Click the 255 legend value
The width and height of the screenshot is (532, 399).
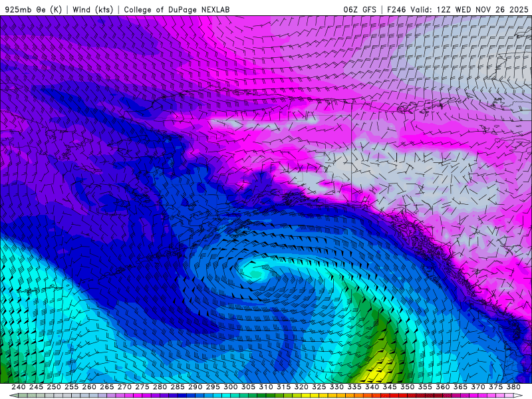[x=71, y=387]
